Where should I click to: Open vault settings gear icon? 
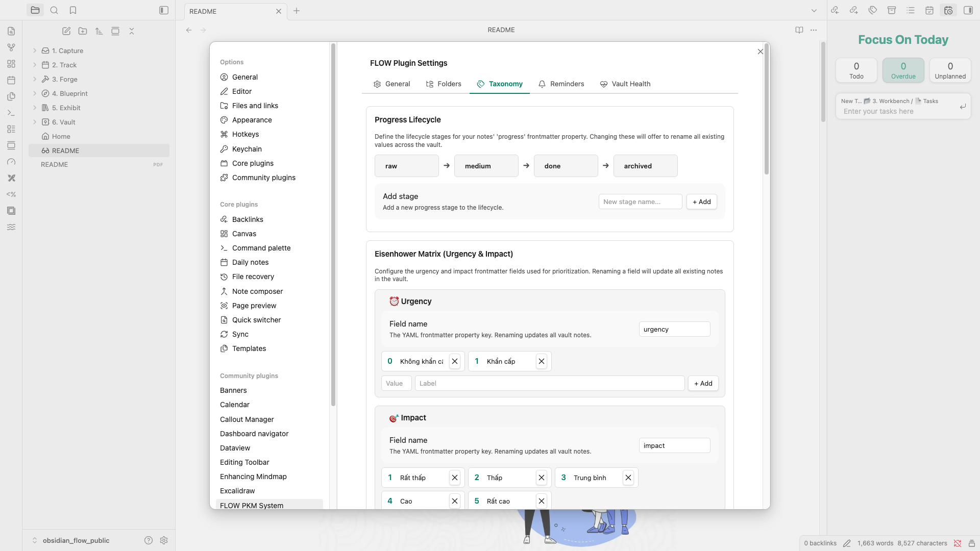[164, 540]
